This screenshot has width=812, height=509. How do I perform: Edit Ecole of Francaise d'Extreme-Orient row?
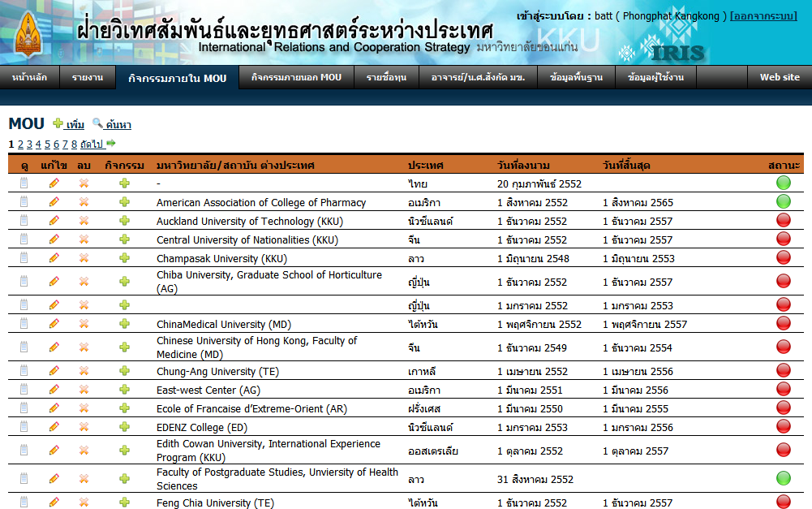click(x=54, y=408)
